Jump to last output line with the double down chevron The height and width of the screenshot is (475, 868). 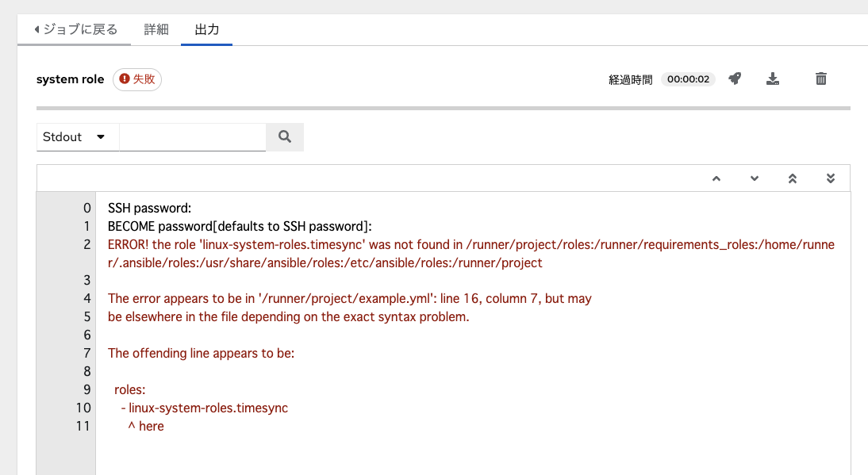(x=831, y=178)
